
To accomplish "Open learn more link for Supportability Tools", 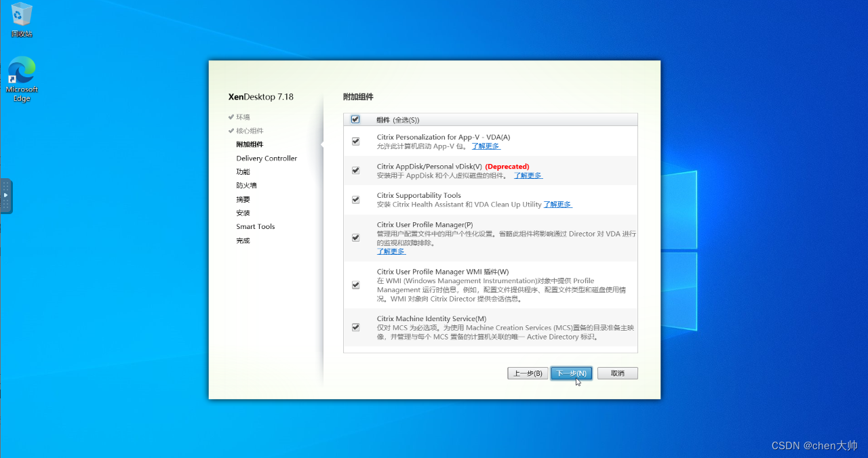I will tap(557, 204).
